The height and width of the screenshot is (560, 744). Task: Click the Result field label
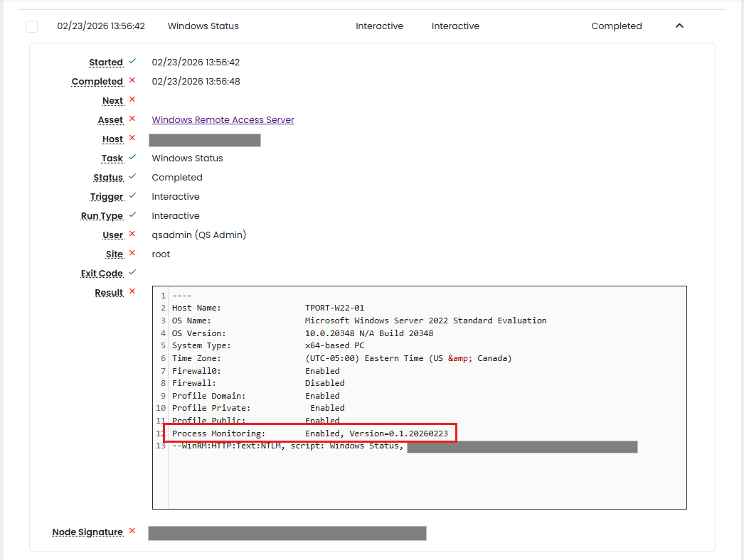[109, 293]
